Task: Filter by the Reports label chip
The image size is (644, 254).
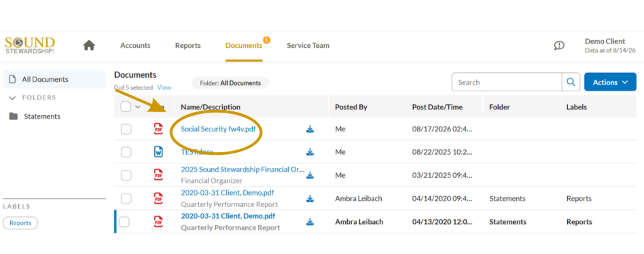Action: [20, 223]
